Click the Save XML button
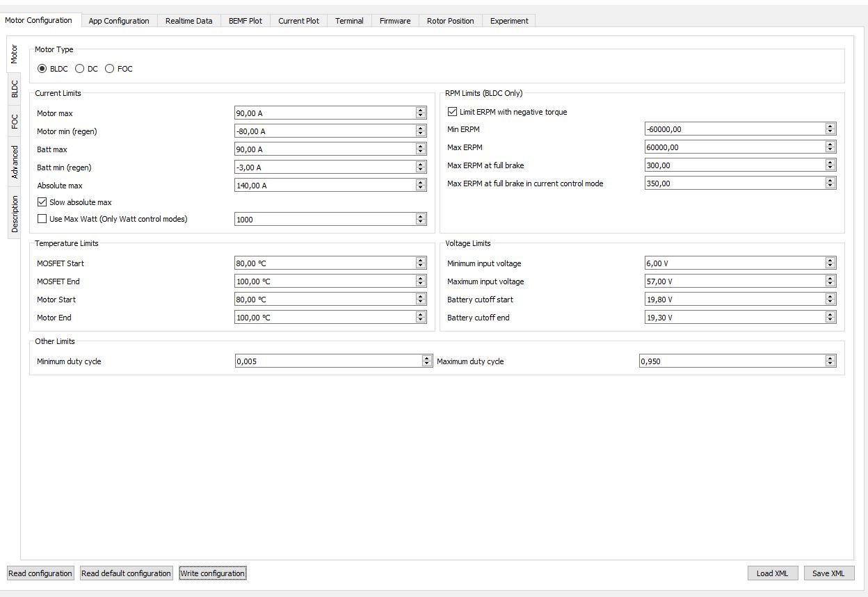 pyautogui.click(x=828, y=573)
